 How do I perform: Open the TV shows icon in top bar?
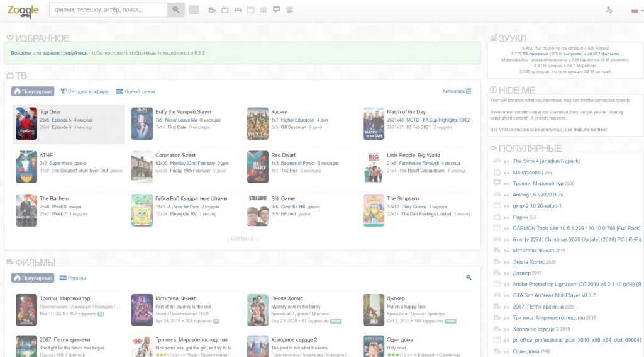pos(225,10)
